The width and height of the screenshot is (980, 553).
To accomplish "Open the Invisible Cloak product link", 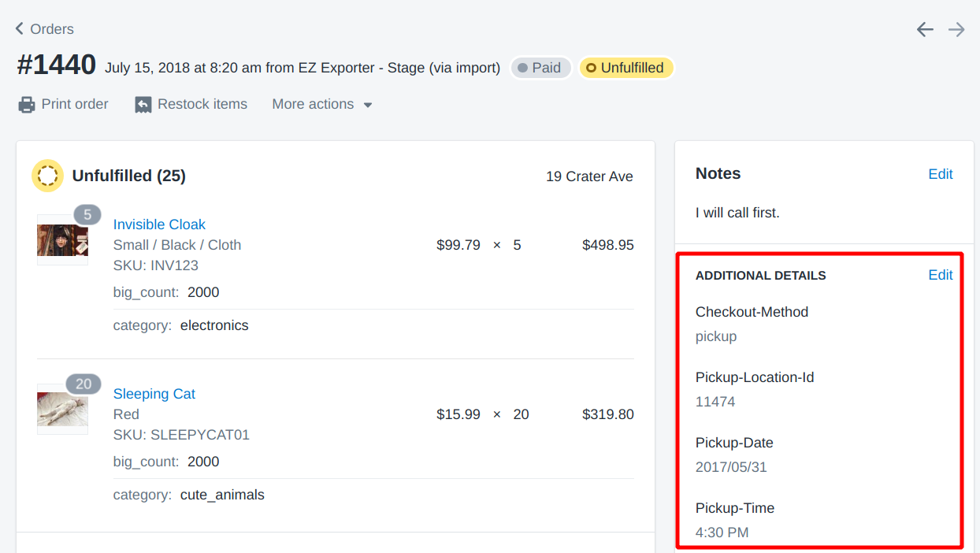I will [x=159, y=225].
